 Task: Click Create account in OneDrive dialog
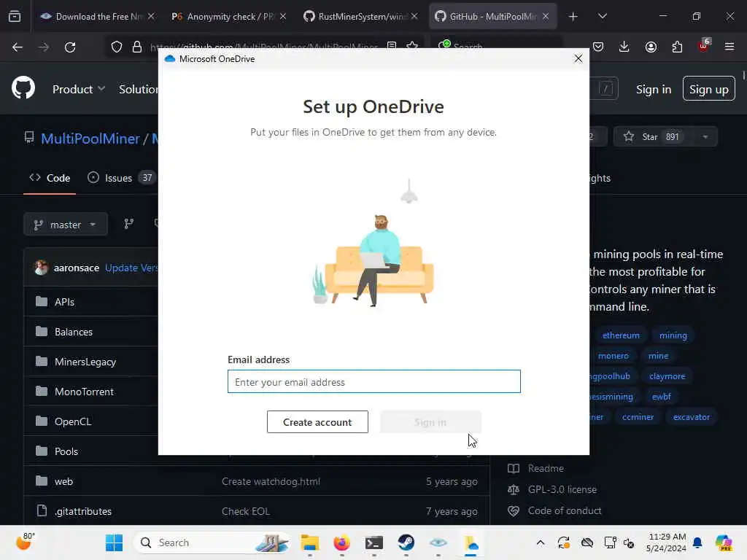tap(317, 422)
